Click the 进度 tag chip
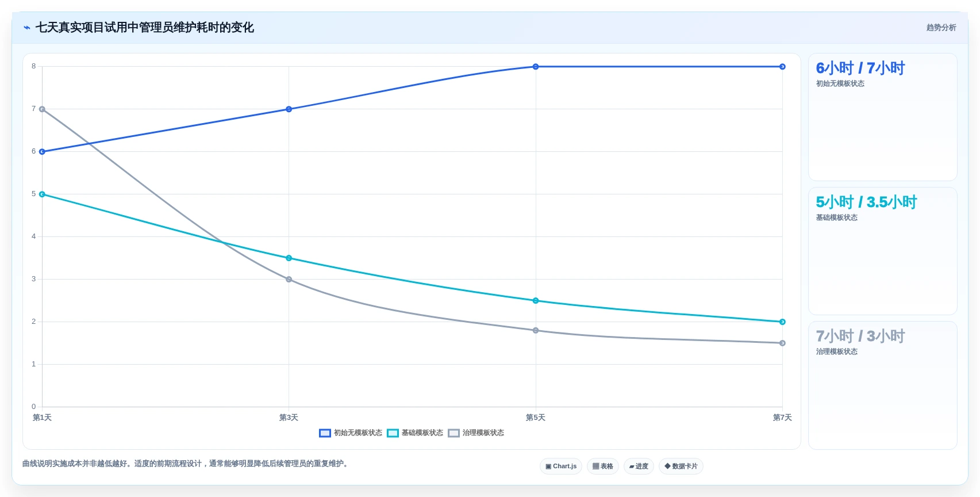Image resolution: width=980 pixels, height=497 pixels. coord(639,467)
